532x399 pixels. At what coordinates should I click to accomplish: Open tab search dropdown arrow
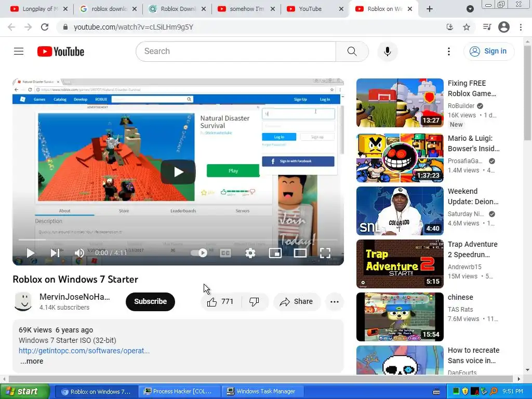coord(470,9)
